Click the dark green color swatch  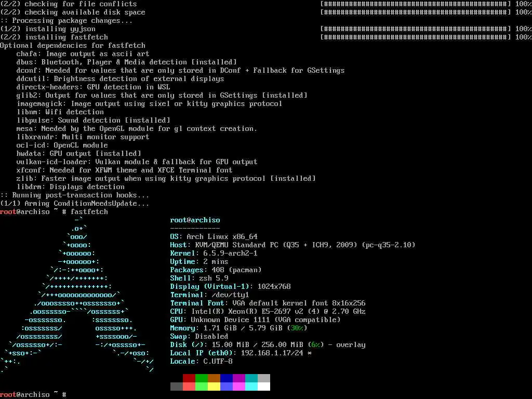tap(202, 378)
